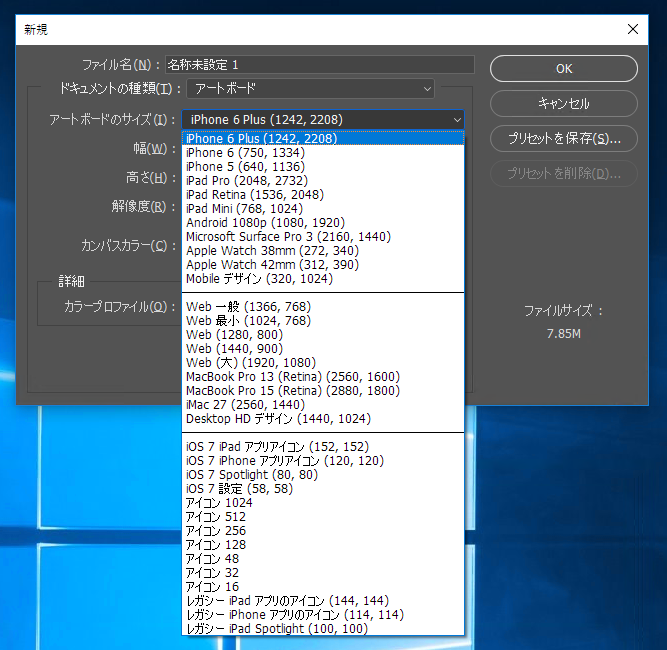The height and width of the screenshot is (650, 667).
Task: Click the ファイル名 input field
Action: (x=319, y=65)
